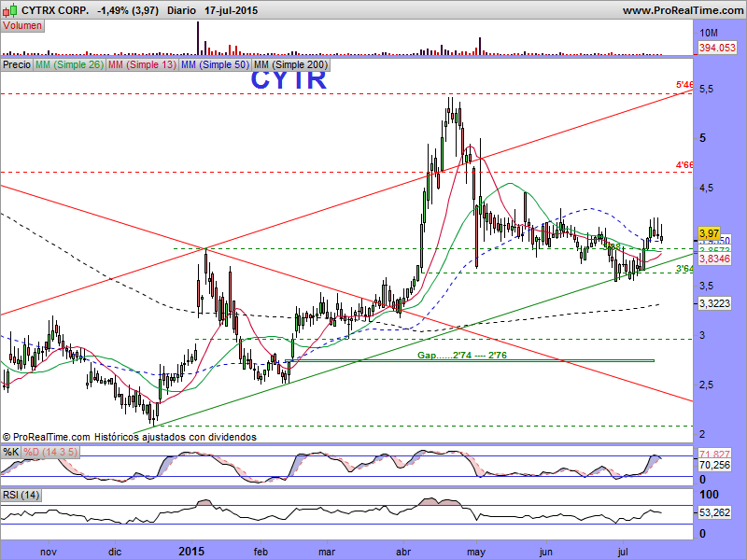Open the %D (14 3 5) indicator label
The width and height of the screenshot is (747, 560).
pyautogui.click(x=50, y=452)
